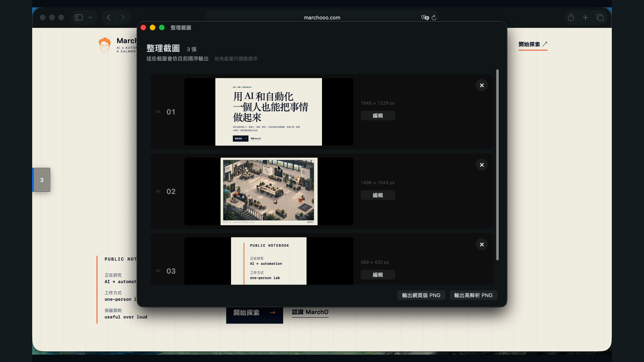Select the 用 AI 和自動化 screenshot thumbnail
The image size is (644, 362).
click(x=269, y=112)
